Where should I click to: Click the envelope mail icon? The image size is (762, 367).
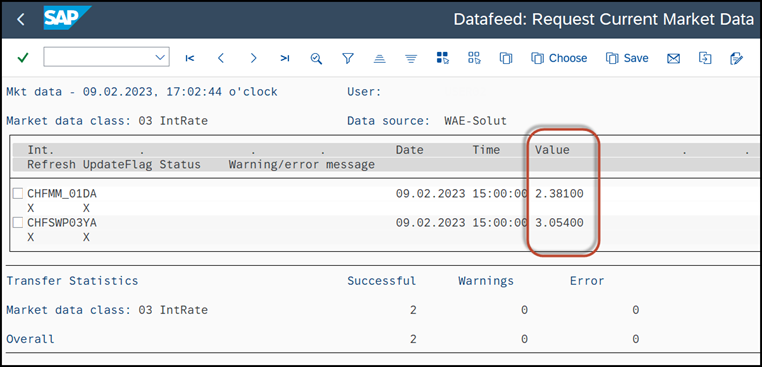(x=673, y=58)
